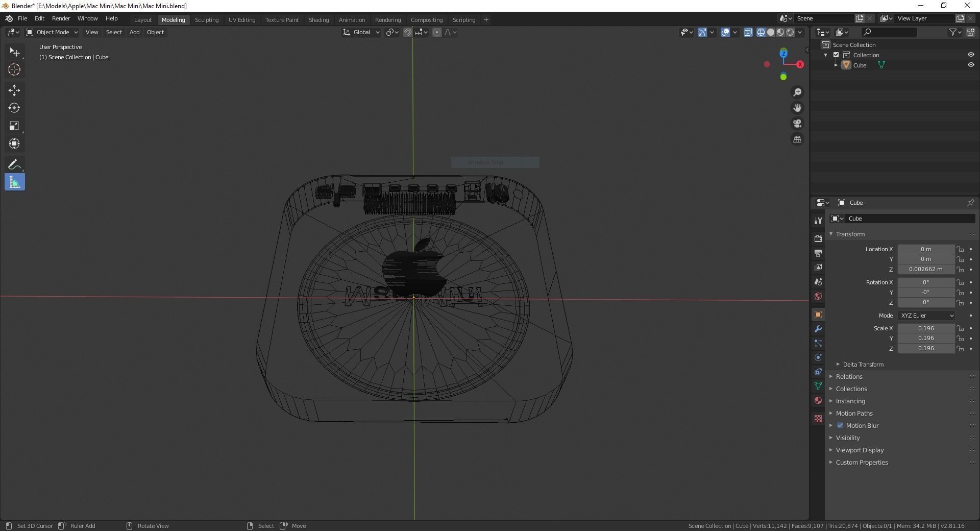This screenshot has height=531, width=980.
Task: Choose the Move tool
Action: pos(14,90)
